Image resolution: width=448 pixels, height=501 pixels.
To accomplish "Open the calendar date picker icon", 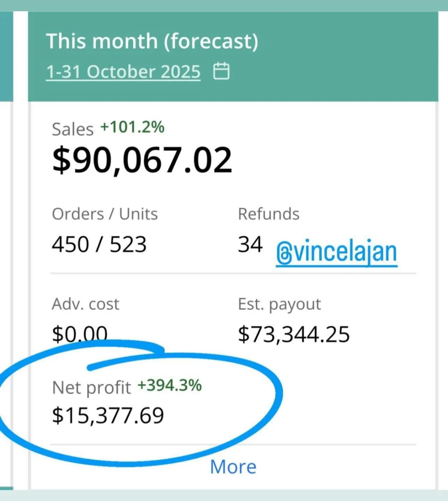I will [x=221, y=71].
